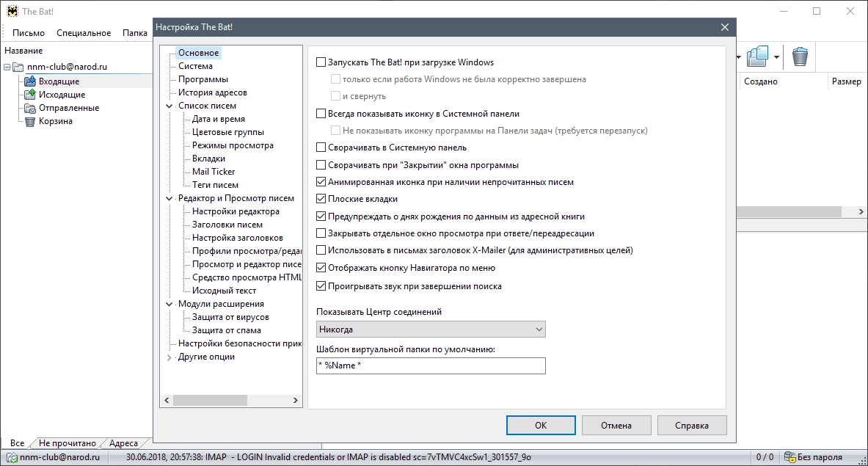Collapse the Список писем tree node

coord(169,106)
